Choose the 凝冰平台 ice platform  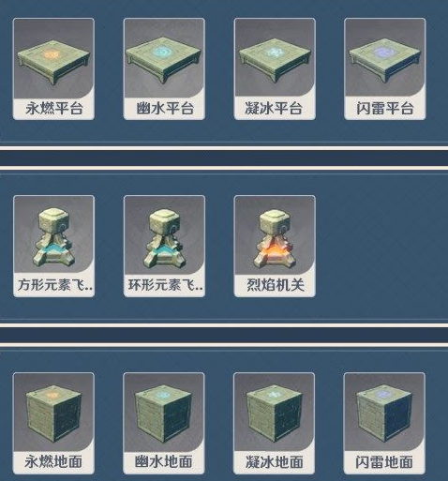(275, 68)
